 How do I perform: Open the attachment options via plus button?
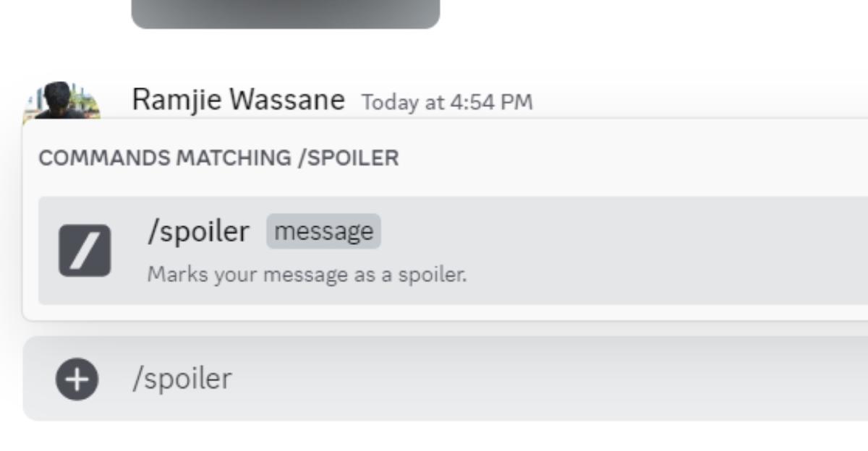[x=76, y=379]
